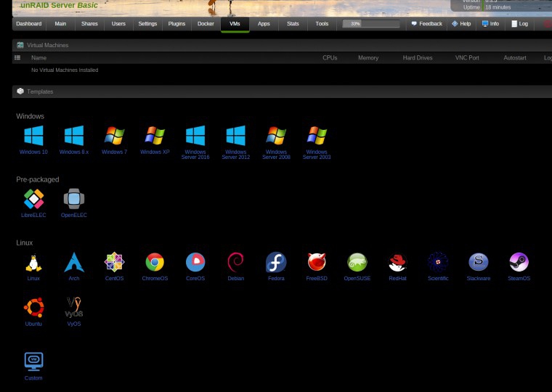Select the Debian swirl icon
The width and height of the screenshot is (552, 392).
point(235,262)
